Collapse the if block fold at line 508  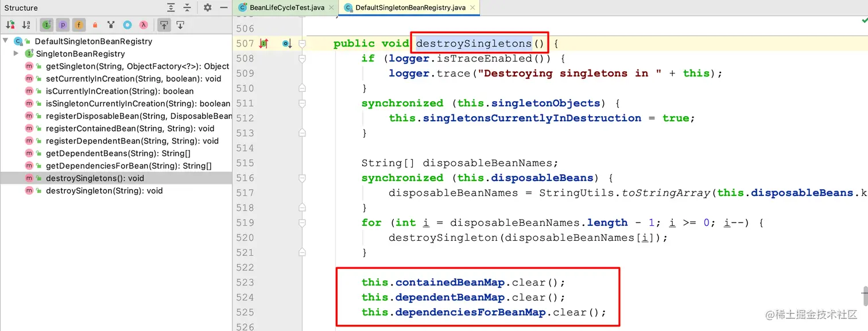[x=302, y=59]
